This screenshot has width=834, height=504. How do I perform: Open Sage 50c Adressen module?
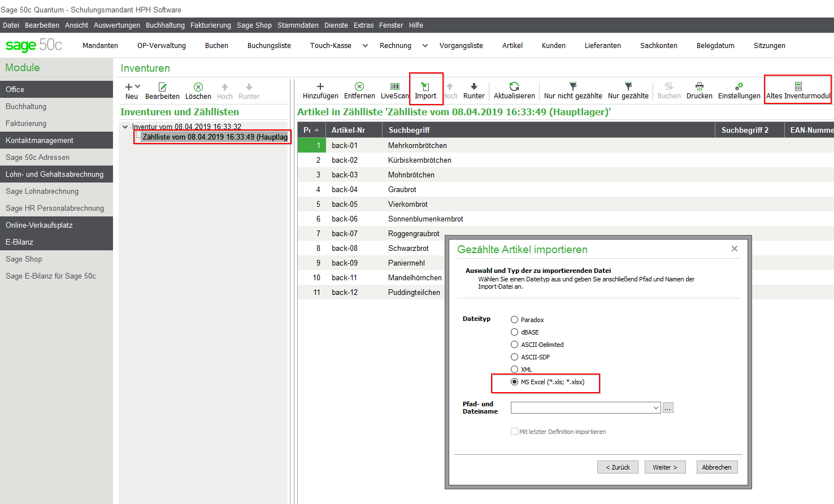[57, 157]
